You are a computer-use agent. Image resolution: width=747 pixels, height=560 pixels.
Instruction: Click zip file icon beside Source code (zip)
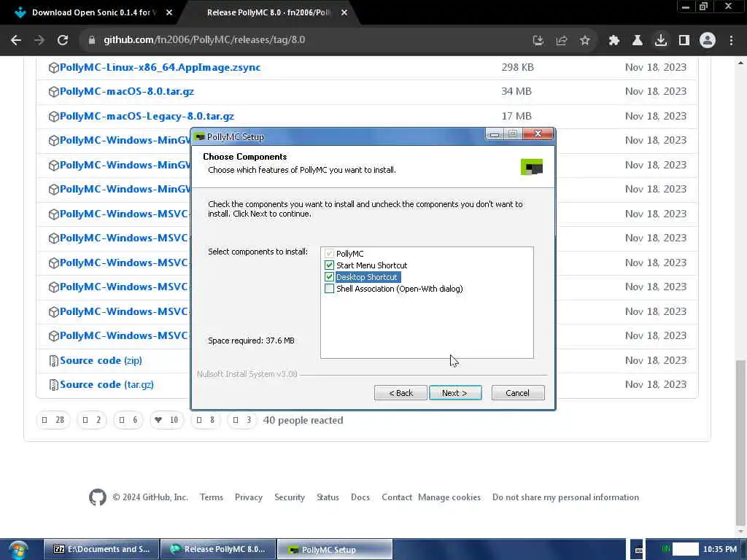pyautogui.click(x=53, y=361)
